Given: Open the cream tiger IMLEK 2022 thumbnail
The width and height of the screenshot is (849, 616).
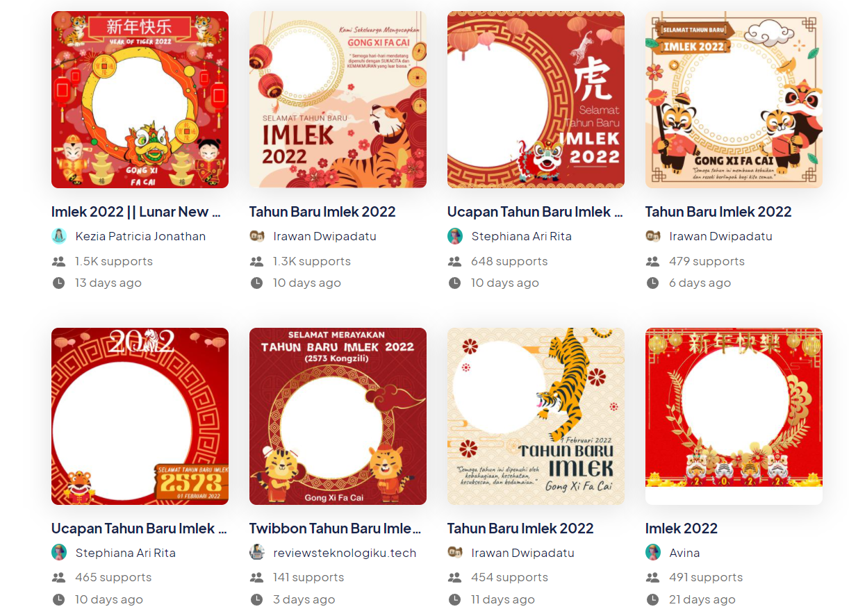Looking at the screenshot, I should 338,99.
